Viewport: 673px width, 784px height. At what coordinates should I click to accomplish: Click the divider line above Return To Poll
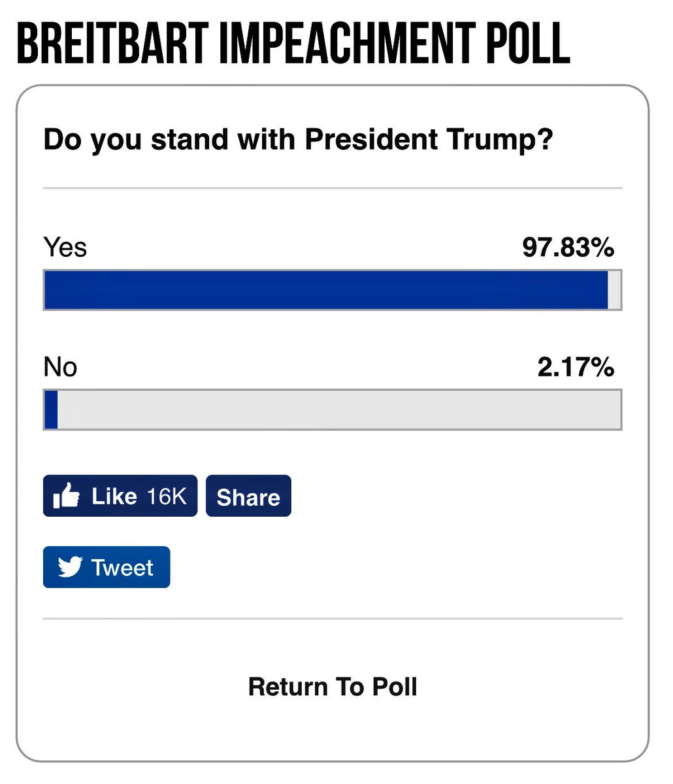pyautogui.click(x=333, y=618)
